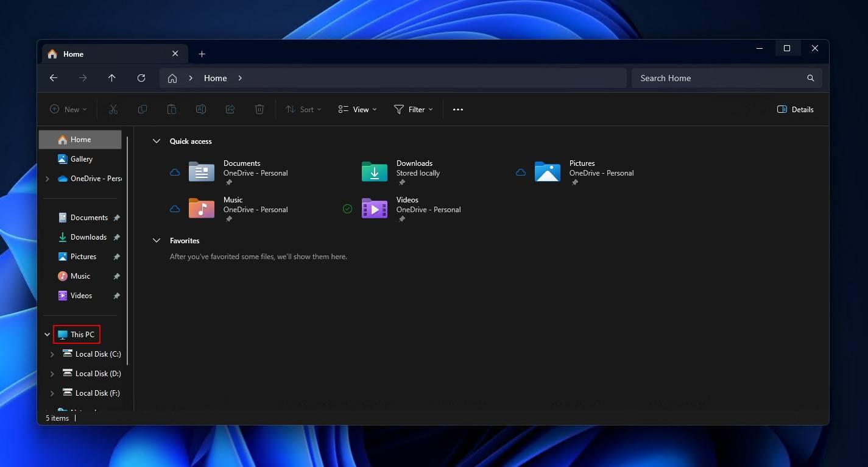Click the '5 items' status bar text
This screenshot has width=868, height=467.
click(x=57, y=418)
